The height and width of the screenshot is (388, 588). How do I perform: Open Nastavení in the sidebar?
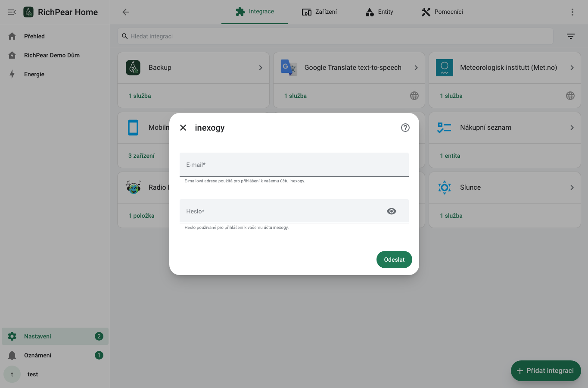[55, 336]
